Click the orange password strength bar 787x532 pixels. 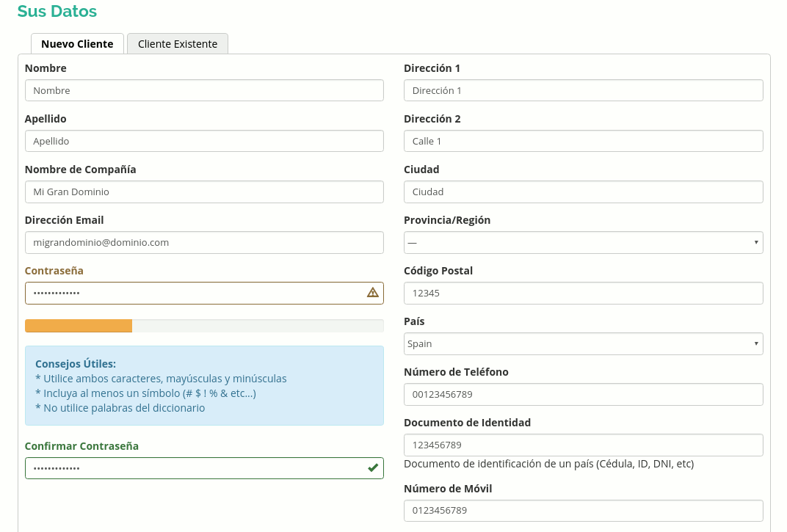[x=79, y=325]
